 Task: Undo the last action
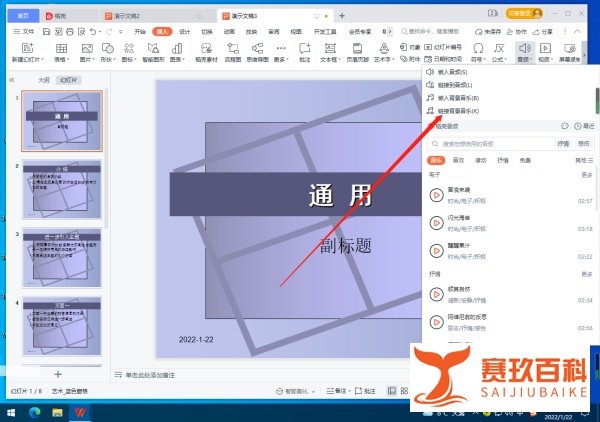coord(93,32)
